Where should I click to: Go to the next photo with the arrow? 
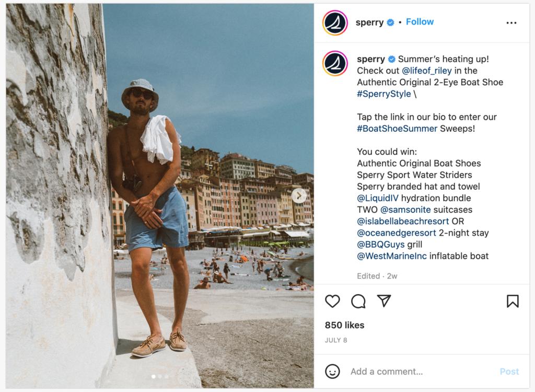coord(299,196)
